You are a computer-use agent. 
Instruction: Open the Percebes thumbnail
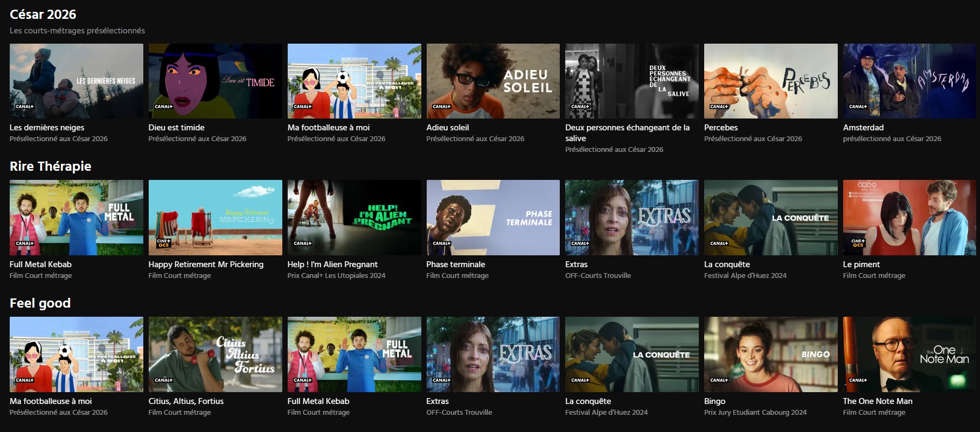771,81
